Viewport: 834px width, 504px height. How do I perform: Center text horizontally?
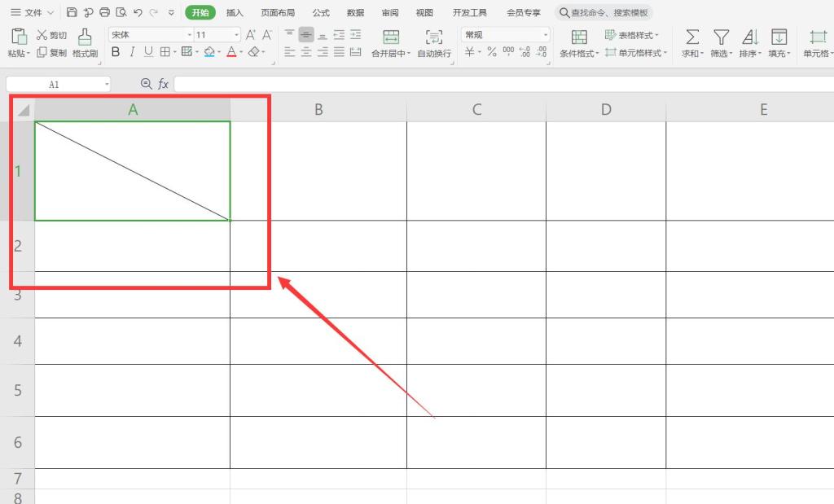pyautogui.click(x=306, y=51)
